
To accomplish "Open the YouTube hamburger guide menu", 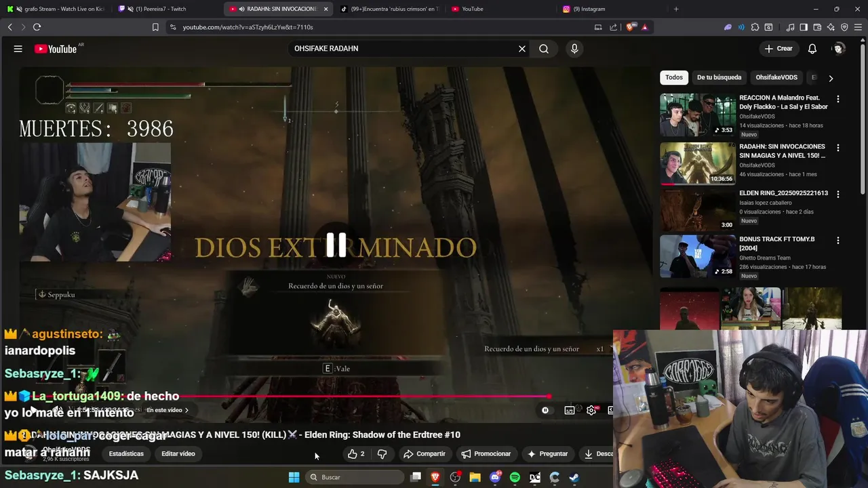I will coord(18,49).
